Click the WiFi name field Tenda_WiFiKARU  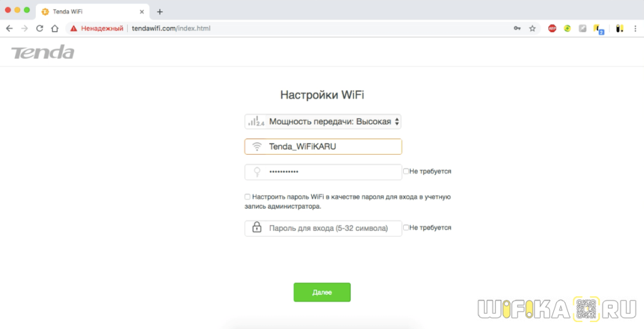coord(323,147)
